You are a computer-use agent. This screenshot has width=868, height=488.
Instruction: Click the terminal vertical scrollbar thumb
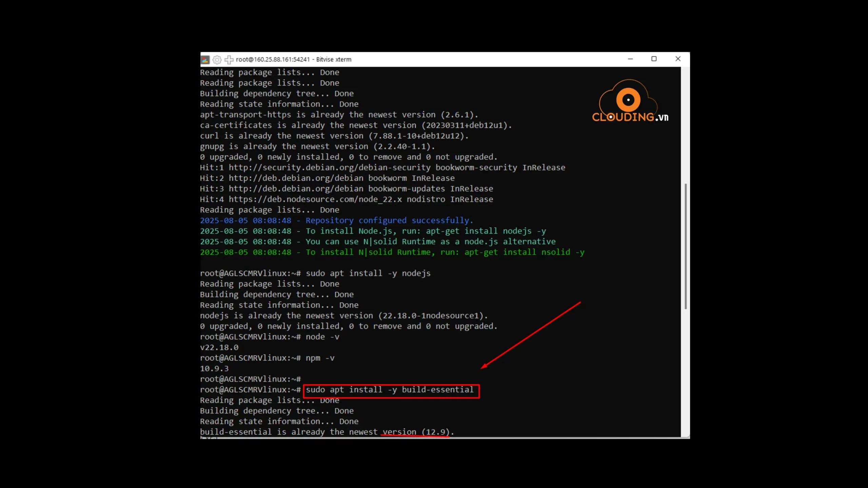point(686,246)
